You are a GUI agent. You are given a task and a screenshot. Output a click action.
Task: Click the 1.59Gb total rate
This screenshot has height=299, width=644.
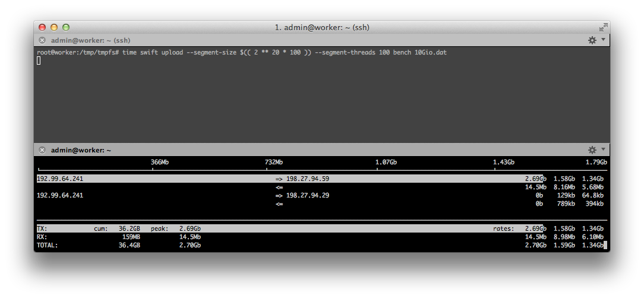(x=564, y=245)
